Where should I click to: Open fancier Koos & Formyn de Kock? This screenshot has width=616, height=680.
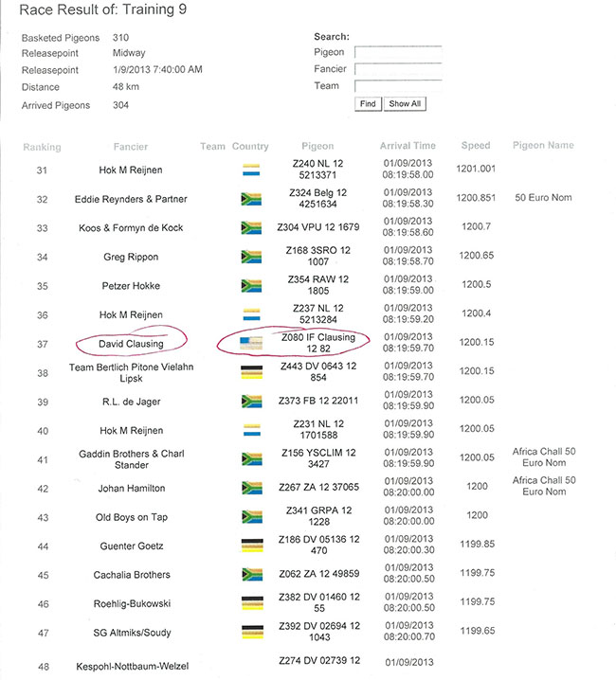click(x=131, y=228)
